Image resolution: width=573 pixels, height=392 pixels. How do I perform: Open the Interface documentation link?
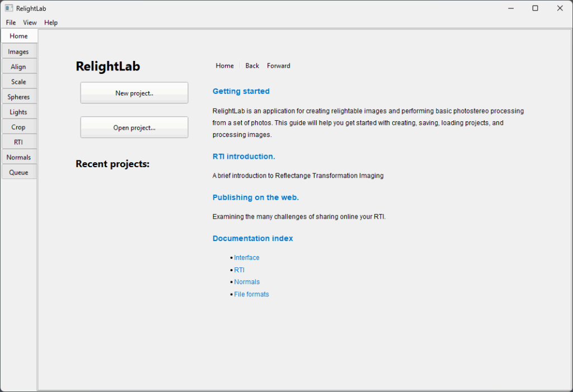(247, 258)
